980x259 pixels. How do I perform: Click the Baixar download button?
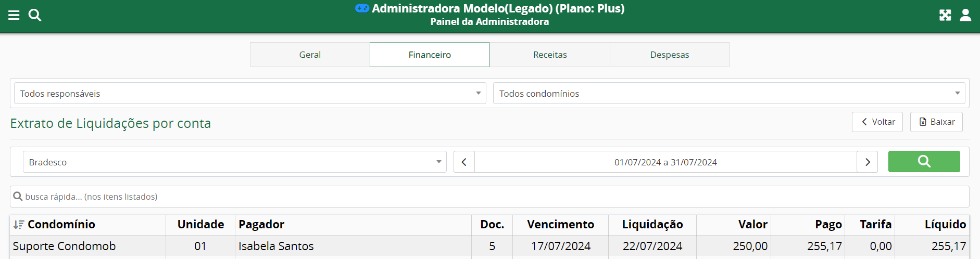[936, 122]
